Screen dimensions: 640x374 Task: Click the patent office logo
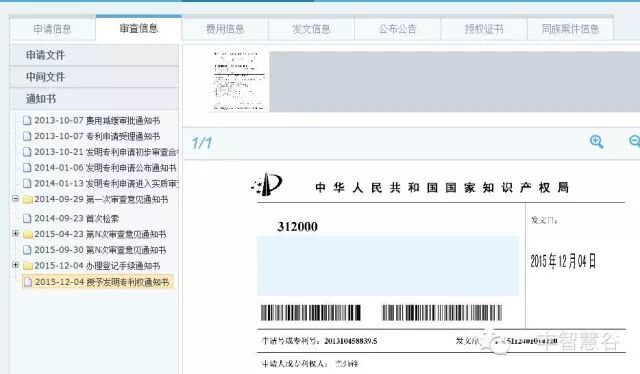[267, 184]
